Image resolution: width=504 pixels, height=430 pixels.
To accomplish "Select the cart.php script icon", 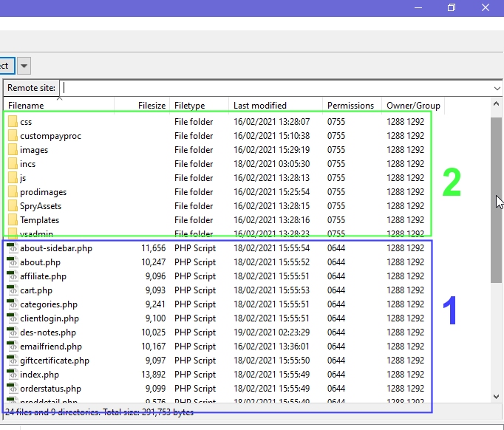I will [x=13, y=290].
